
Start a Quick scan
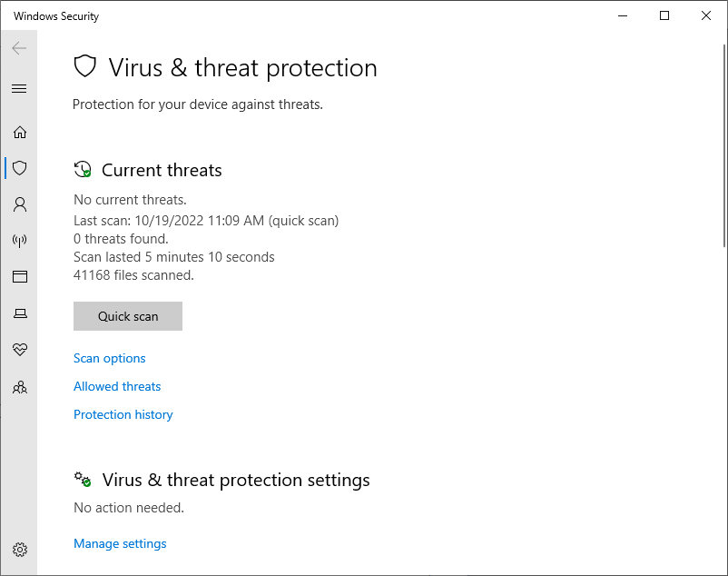click(128, 316)
